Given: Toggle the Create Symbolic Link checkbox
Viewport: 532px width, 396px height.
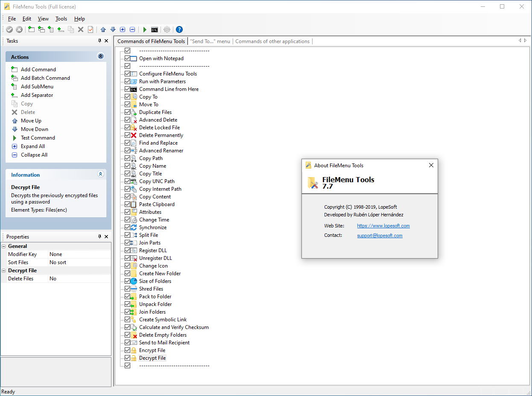Looking at the screenshot, I should (127, 320).
